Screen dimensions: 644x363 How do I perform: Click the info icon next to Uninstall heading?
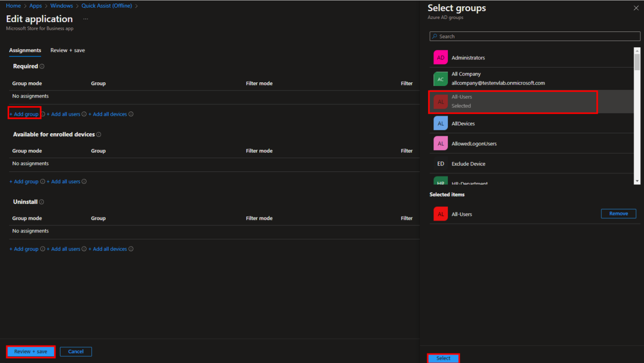[x=41, y=202]
